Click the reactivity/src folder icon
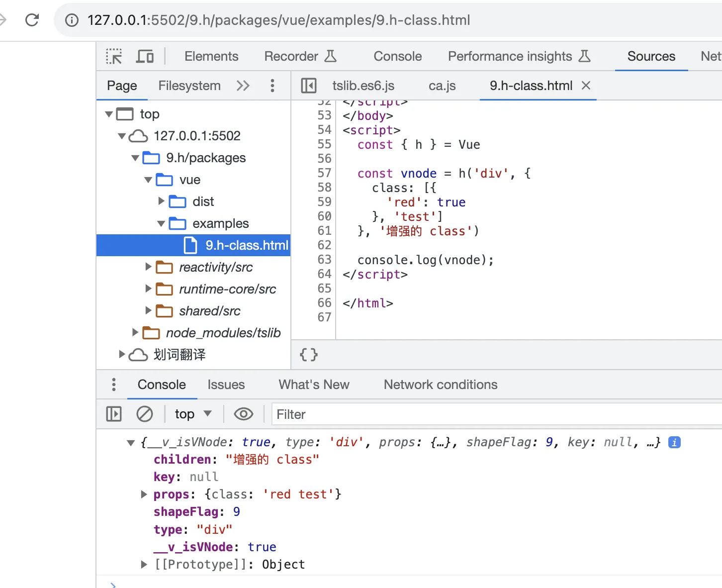This screenshot has width=722, height=588. coord(165,267)
